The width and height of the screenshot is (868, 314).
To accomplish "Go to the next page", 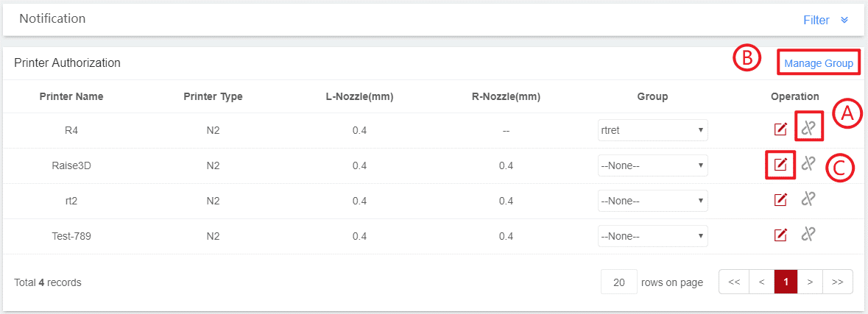I will pos(810,282).
